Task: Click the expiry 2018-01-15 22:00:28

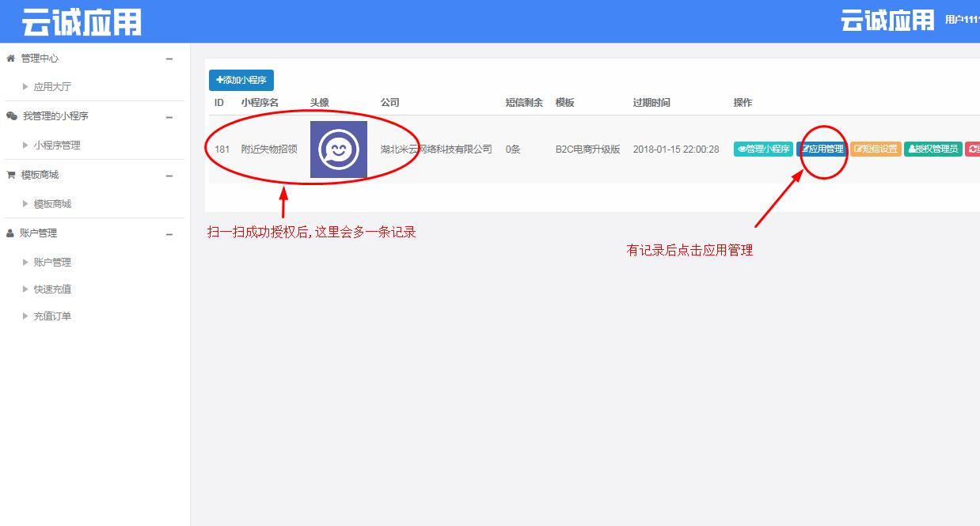Action: click(676, 149)
